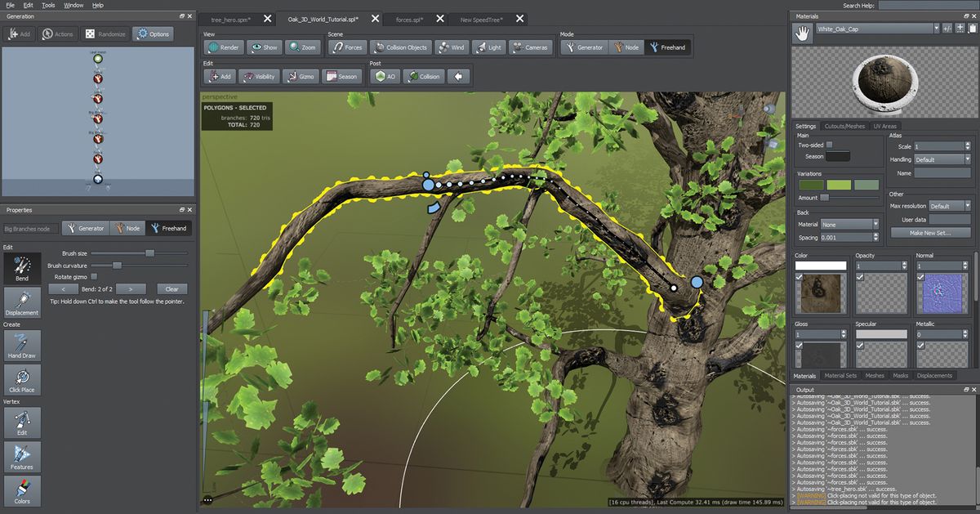Screen dimensions: 980x514
Task: Toggle the AO post effect
Action: pyautogui.click(x=384, y=76)
